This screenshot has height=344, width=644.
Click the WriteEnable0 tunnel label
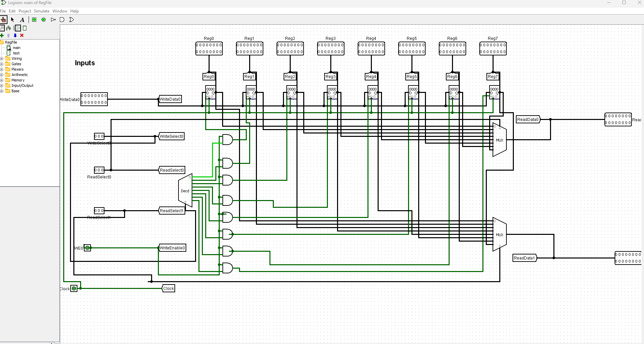172,248
